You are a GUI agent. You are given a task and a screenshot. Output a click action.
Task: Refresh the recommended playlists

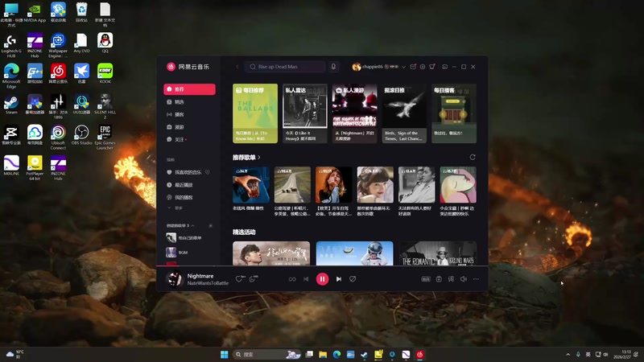473,158
